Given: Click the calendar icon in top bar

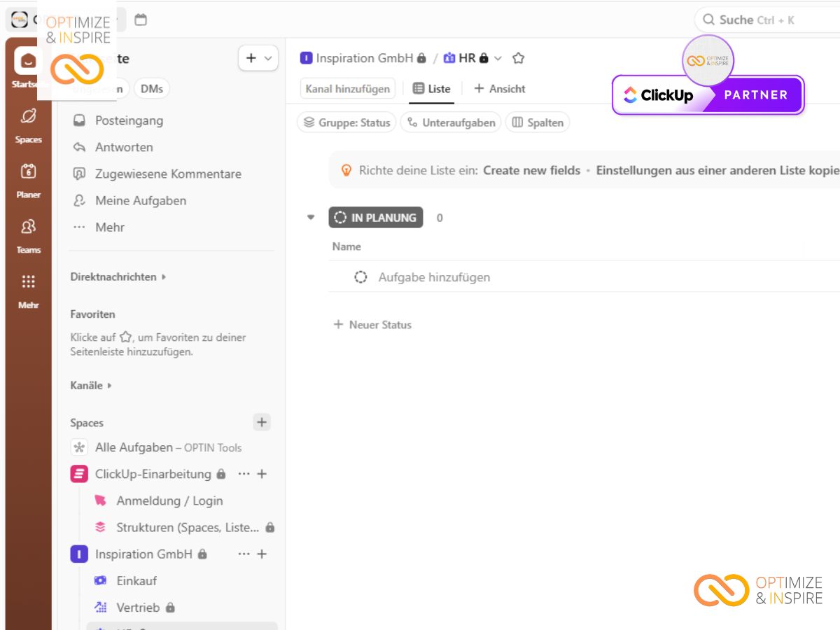Looking at the screenshot, I should (141, 20).
